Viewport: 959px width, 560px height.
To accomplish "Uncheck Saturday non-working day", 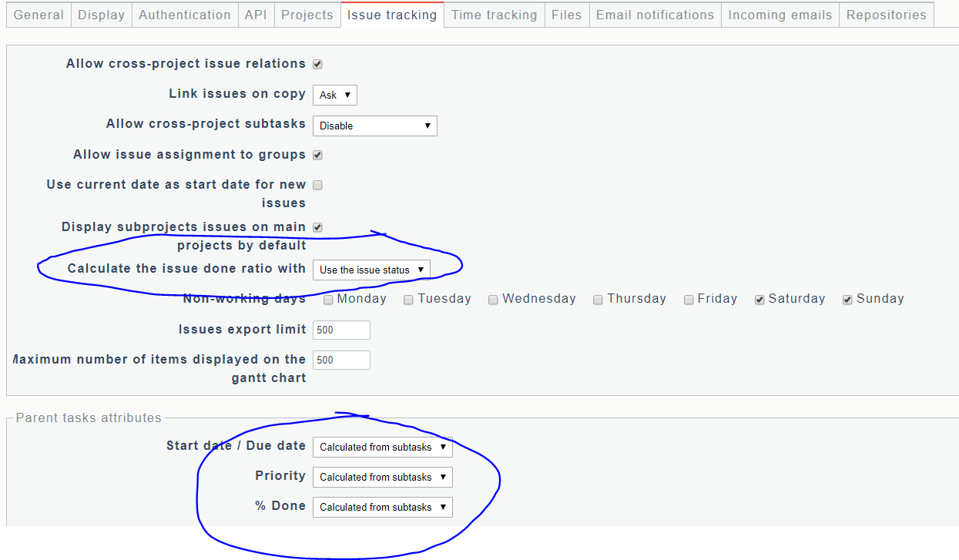I will pos(759,300).
